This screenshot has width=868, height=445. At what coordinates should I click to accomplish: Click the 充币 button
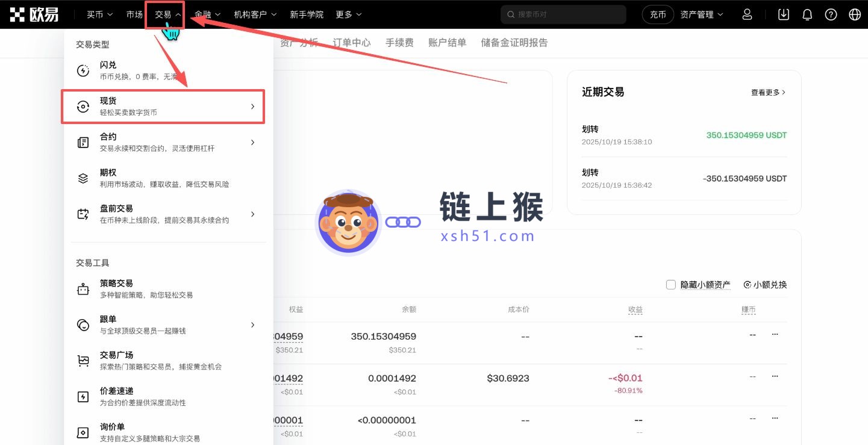pyautogui.click(x=658, y=14)
